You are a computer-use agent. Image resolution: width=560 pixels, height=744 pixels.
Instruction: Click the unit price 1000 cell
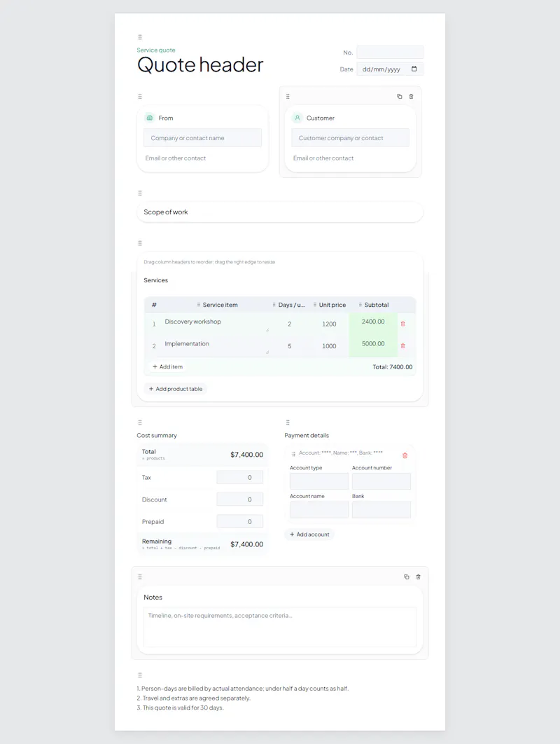pos(329,346)
